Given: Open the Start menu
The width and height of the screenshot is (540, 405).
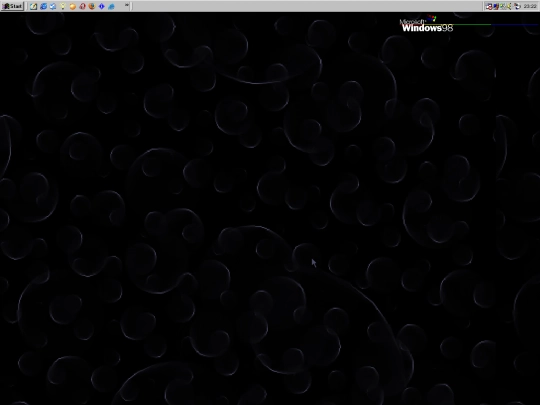Looking at the screenshot, I should [x=12, y=6].
